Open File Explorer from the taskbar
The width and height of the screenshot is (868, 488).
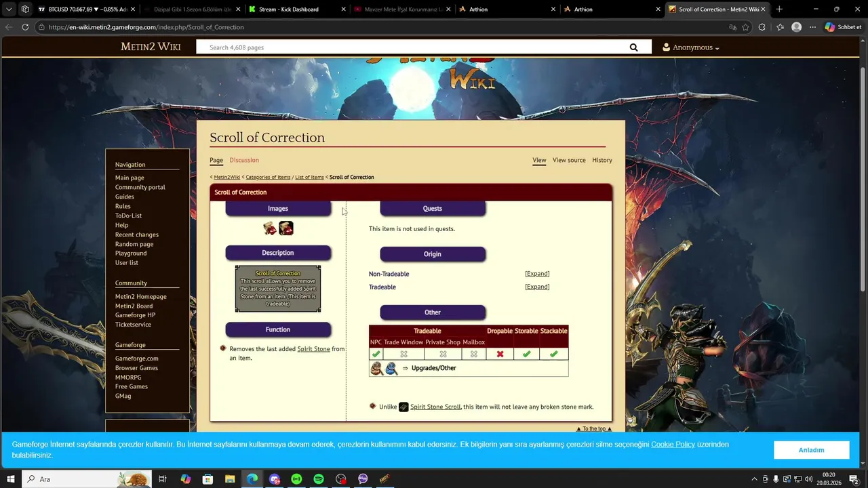point(230,479)
